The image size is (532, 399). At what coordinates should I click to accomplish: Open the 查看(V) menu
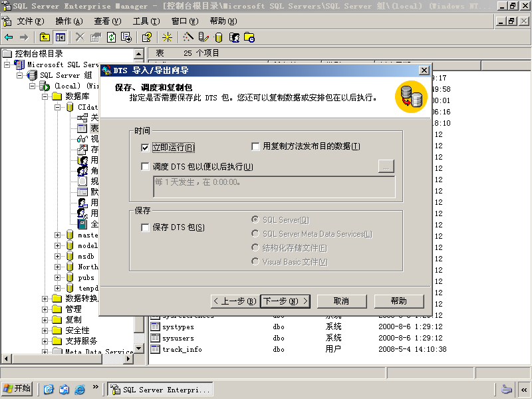coord(108,21)
